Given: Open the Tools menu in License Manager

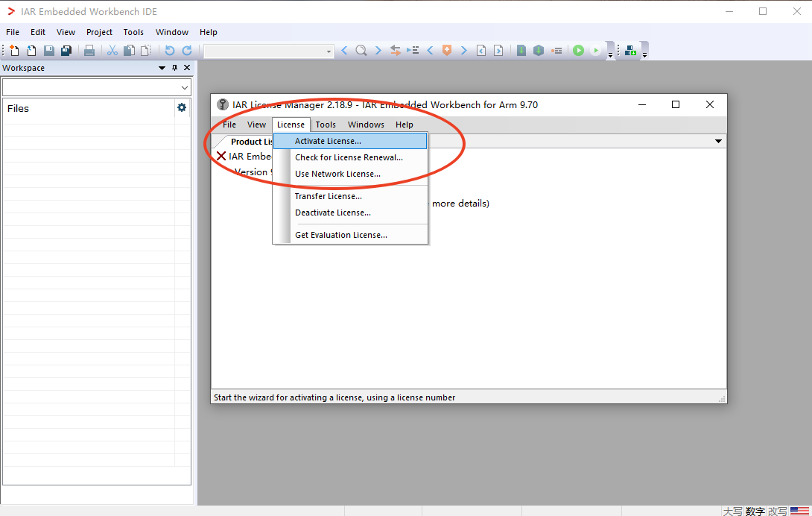Looking at the screenshot, I should [326, 125].
